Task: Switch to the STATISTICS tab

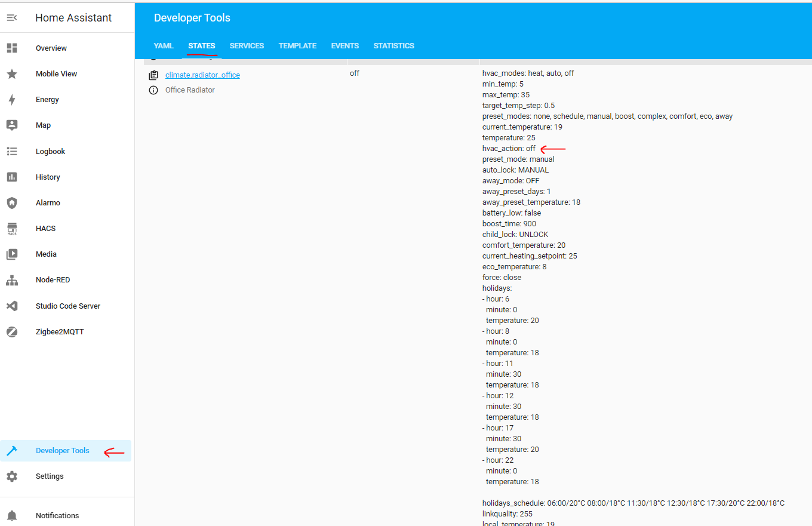Action: pos(393,45)
